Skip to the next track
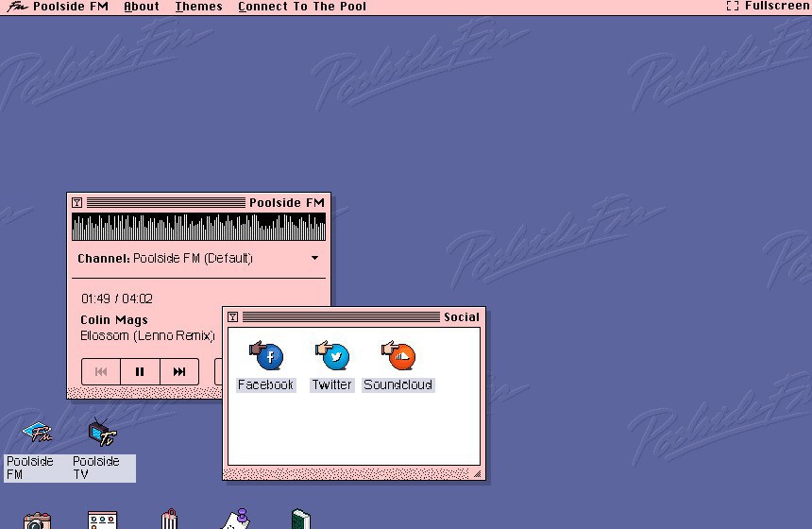The image size is (812, 529). point(179,371)
